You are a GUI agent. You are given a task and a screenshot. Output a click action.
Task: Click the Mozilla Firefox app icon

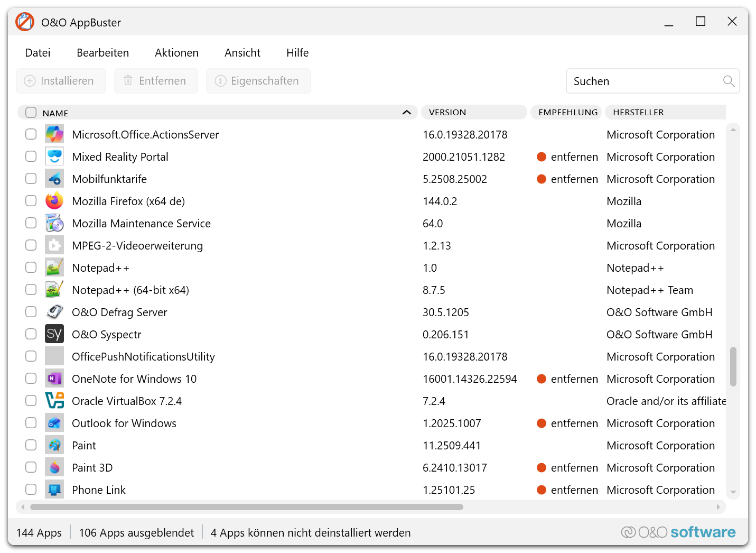click(x=54, y=201)
